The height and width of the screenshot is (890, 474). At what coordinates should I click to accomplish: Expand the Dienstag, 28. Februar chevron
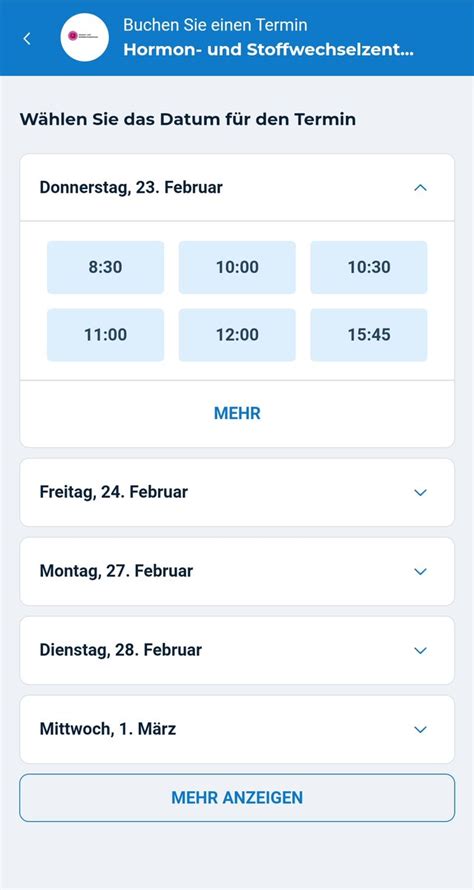point(420,650)
